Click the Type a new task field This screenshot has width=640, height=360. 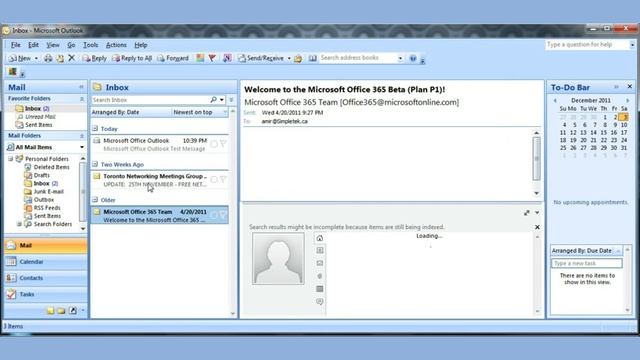(587, 263)
